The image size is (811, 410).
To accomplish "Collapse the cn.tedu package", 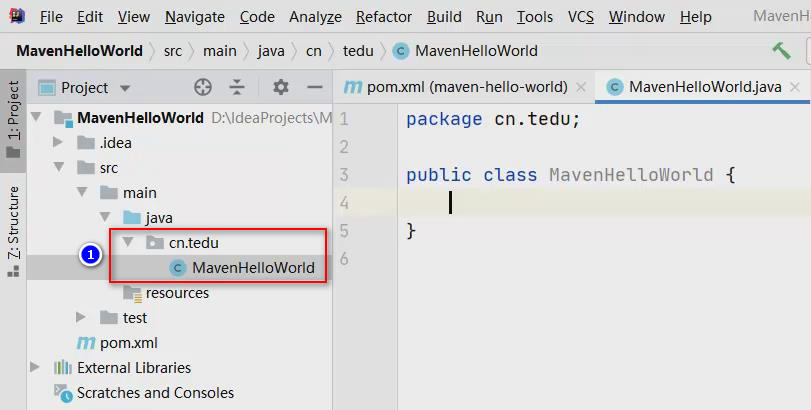I will 127,242.
